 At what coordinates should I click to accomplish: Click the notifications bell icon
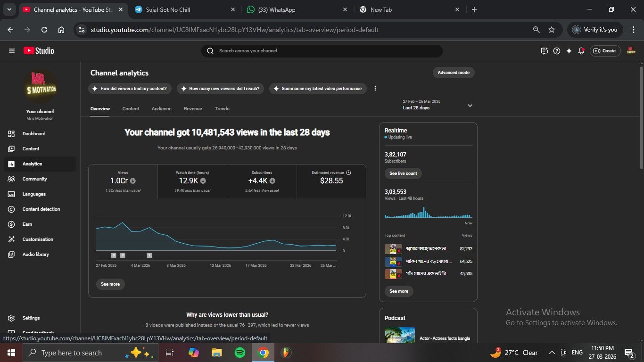581,51
